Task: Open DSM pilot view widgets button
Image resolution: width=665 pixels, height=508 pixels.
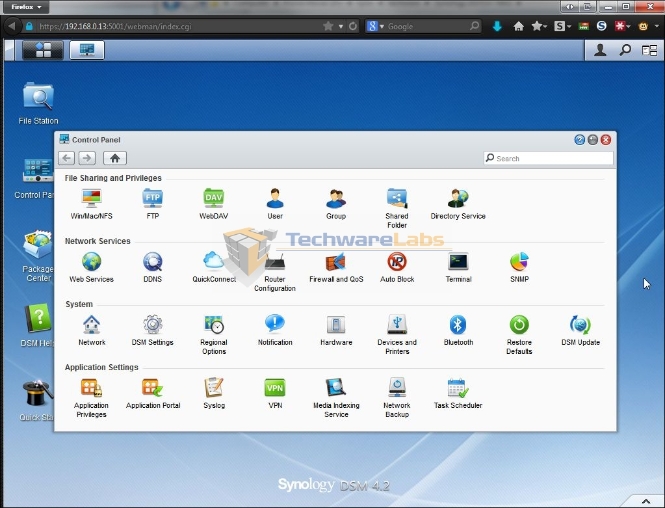Action: (649, 50)
